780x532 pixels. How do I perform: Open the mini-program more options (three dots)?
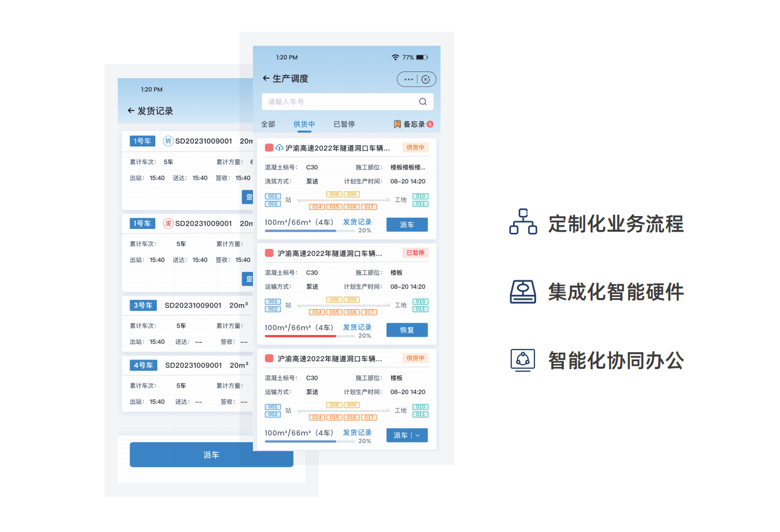click(409, 79)
